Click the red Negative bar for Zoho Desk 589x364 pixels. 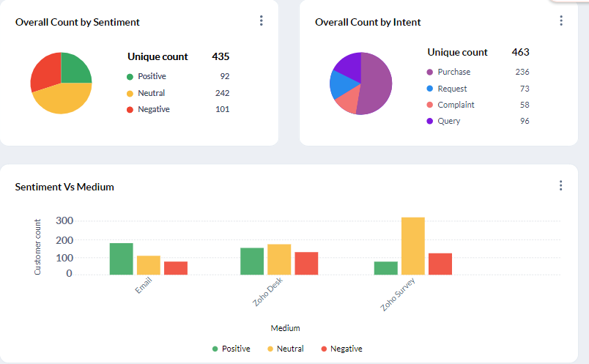pyautogui.click(x=306, y=264)
